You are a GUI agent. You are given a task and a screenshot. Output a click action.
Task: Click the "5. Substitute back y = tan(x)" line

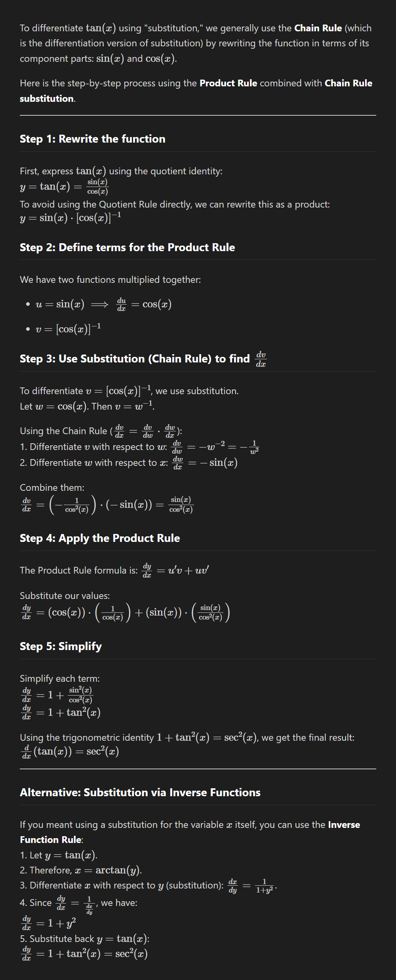point(85,939)
